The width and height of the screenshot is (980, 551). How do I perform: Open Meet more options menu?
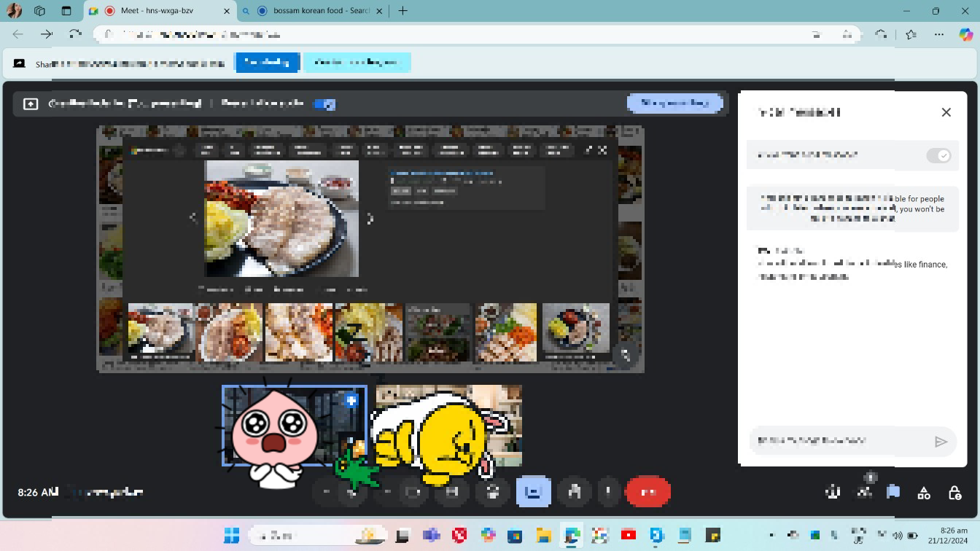[x=608, y=492]
